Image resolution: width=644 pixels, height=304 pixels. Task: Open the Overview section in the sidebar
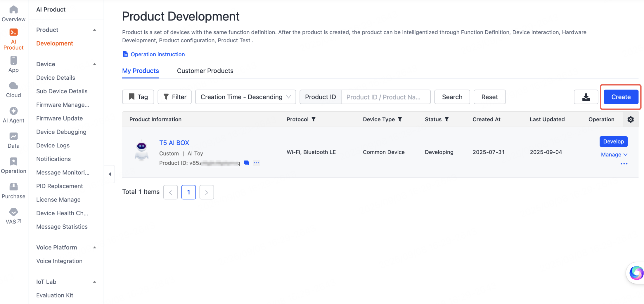click(x=13, y=13)
